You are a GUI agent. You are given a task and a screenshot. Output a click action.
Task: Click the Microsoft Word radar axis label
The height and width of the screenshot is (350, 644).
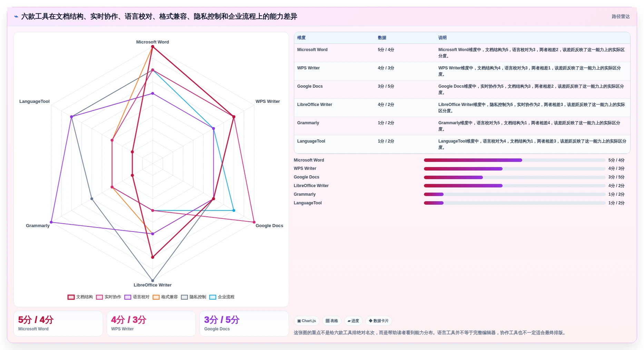pos(152,42)
